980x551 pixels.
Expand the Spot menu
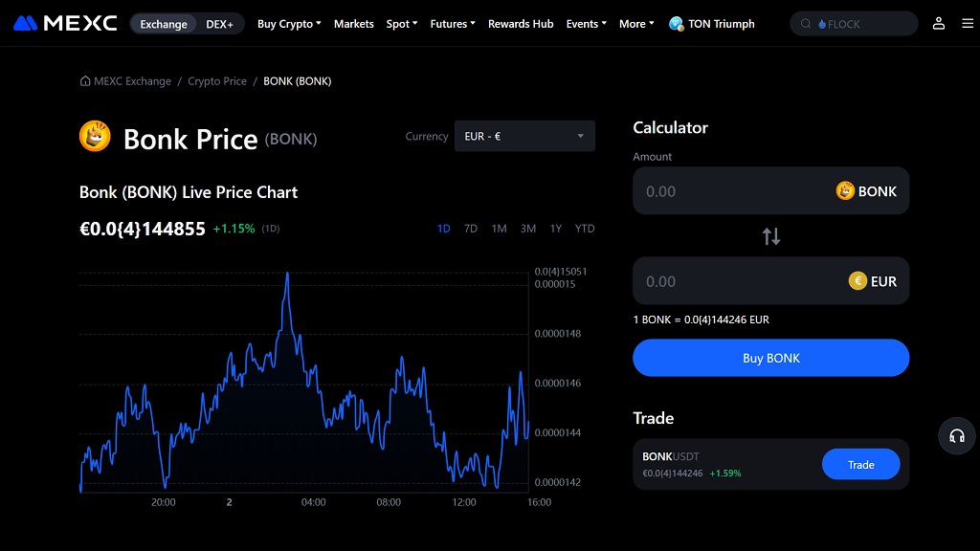click(401, 24)
